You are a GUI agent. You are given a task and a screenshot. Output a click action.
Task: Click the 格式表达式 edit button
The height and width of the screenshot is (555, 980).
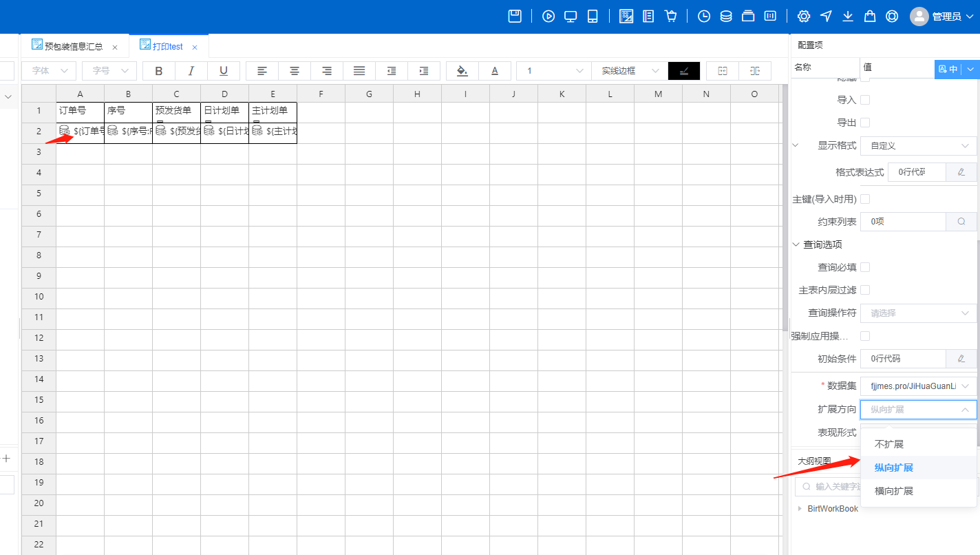tap(961, 172)
